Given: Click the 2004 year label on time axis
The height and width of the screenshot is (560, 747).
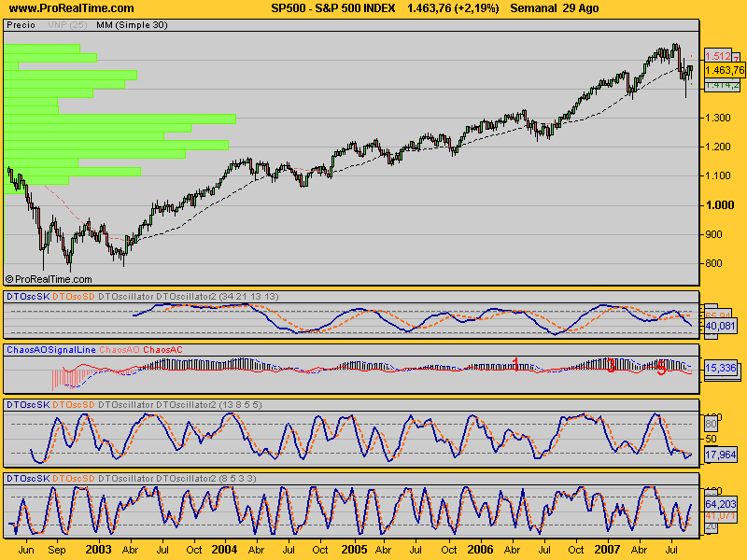Looking at the screenshot, I should tap(224, 550).
